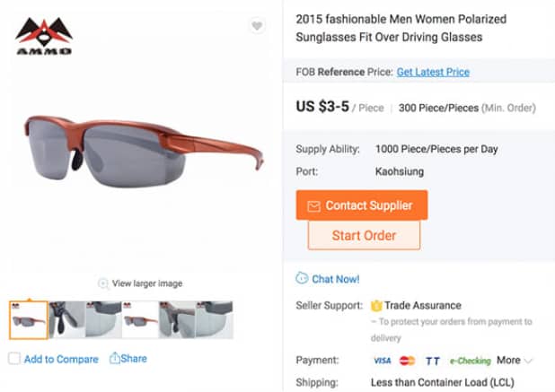
Task: Click the Trade Assurance shield icon
Action: pos(376,305)
